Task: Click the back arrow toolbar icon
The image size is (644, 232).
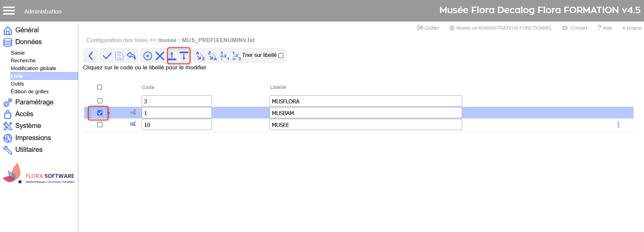Action: pyautogui.click(x=90, y=56)
